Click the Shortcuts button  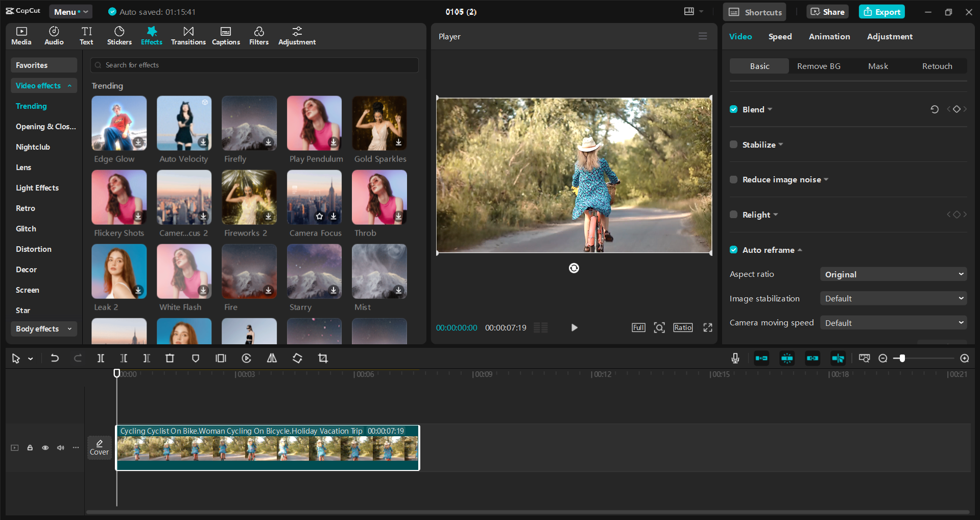755,12
